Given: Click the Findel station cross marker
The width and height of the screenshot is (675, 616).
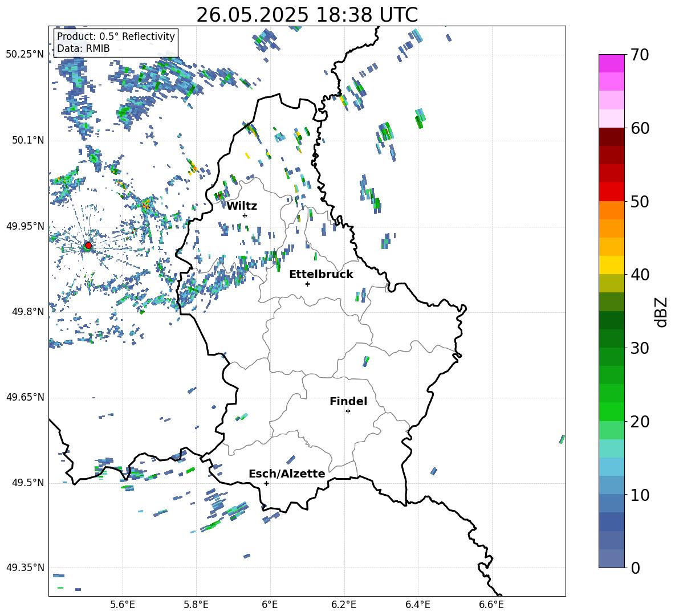Looking at the screenshot, I should (348, 411).
